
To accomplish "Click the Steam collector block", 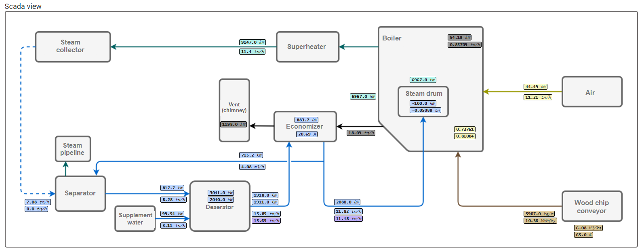I will point(73,47).
